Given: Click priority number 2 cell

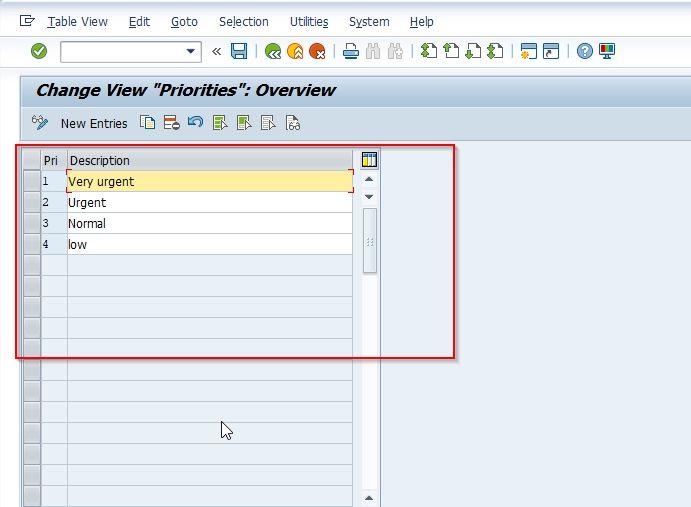Looking at the screenshot, I should pos(54,202).
